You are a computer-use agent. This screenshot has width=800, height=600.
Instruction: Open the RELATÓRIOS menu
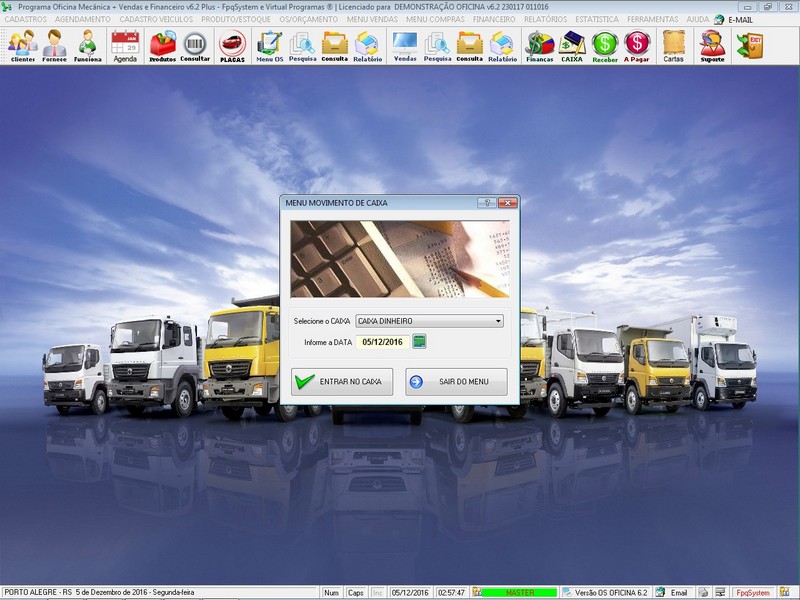(545, 19)
